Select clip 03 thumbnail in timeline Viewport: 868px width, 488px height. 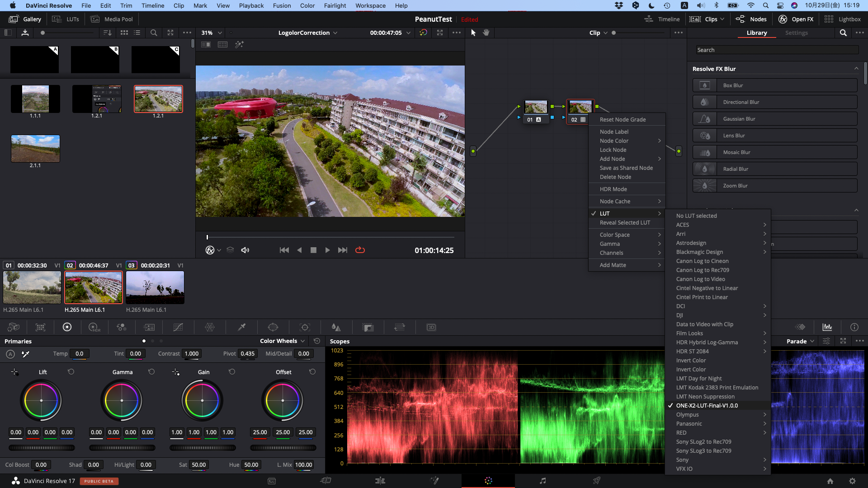[155, 287]
